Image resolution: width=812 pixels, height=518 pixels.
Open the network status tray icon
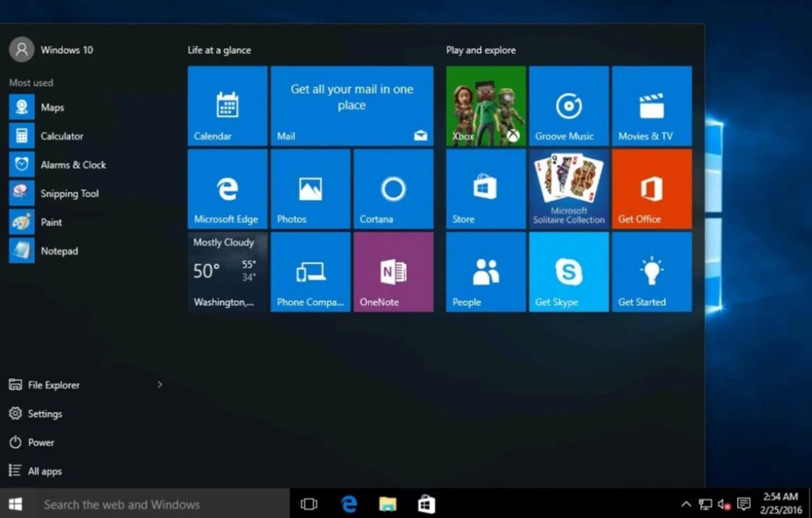(x=705, y=504)
